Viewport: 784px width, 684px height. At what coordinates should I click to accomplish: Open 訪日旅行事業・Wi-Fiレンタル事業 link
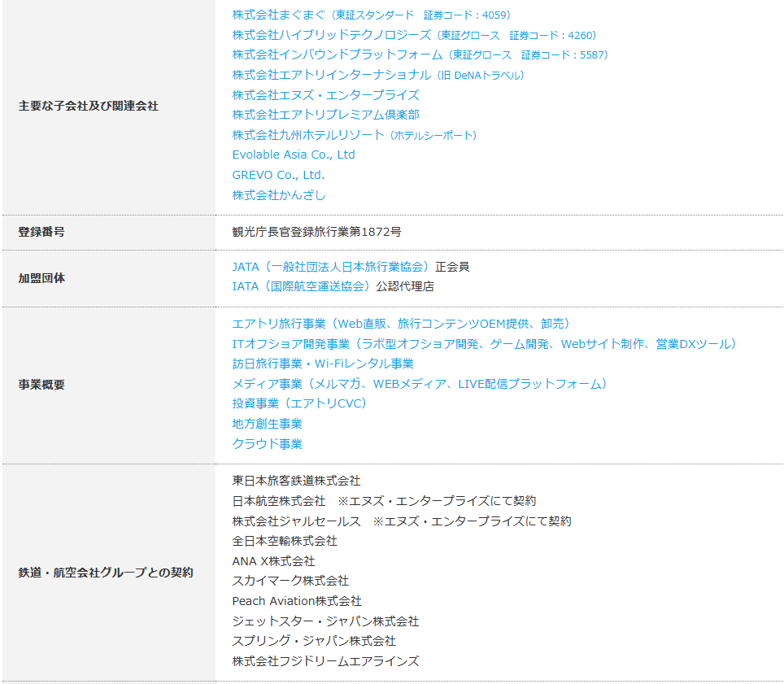pyautogui.click(x=323, y=364)
